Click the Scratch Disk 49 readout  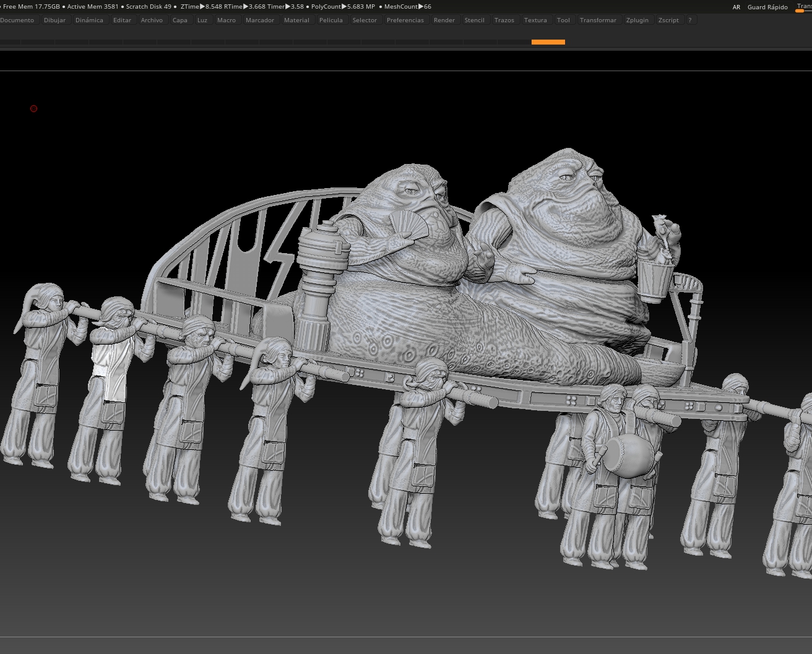point(149,7)
